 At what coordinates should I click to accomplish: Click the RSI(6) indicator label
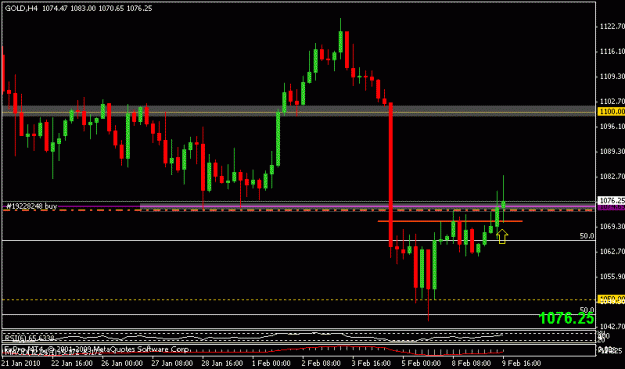coord(29,338)
